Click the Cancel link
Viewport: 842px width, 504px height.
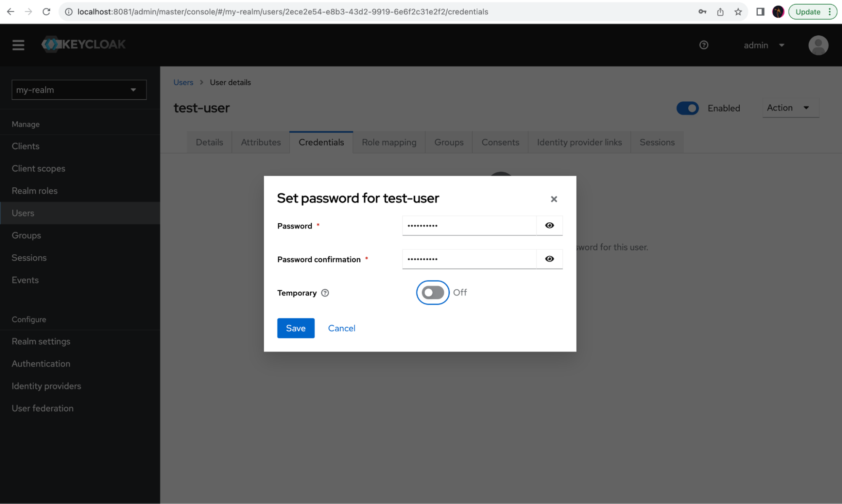point(341,328)
